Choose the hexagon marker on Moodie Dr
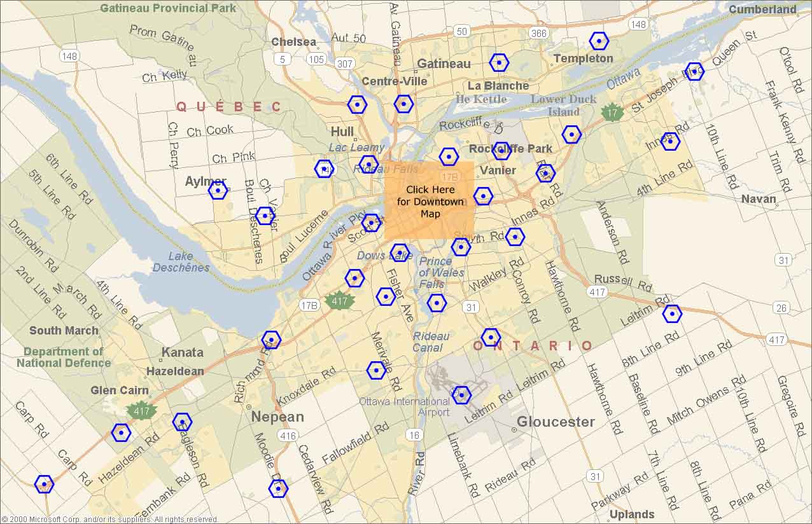812x524 pixels. (278, 488)
